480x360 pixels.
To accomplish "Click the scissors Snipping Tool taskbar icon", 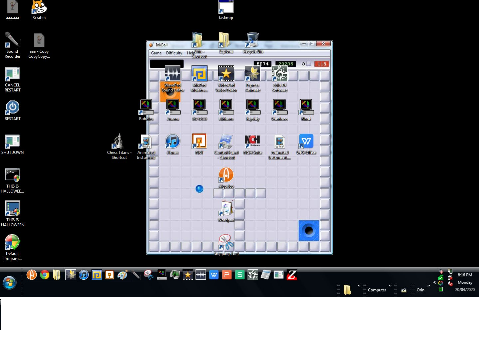I will (149, 275).
